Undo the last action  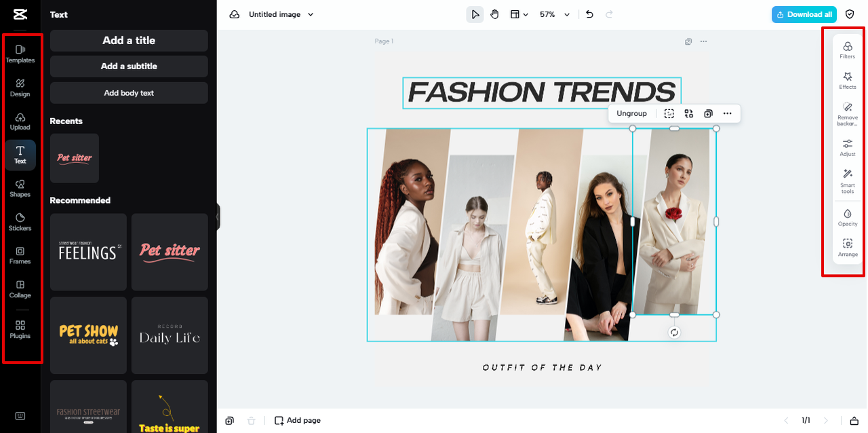click(x=589, y=14)
